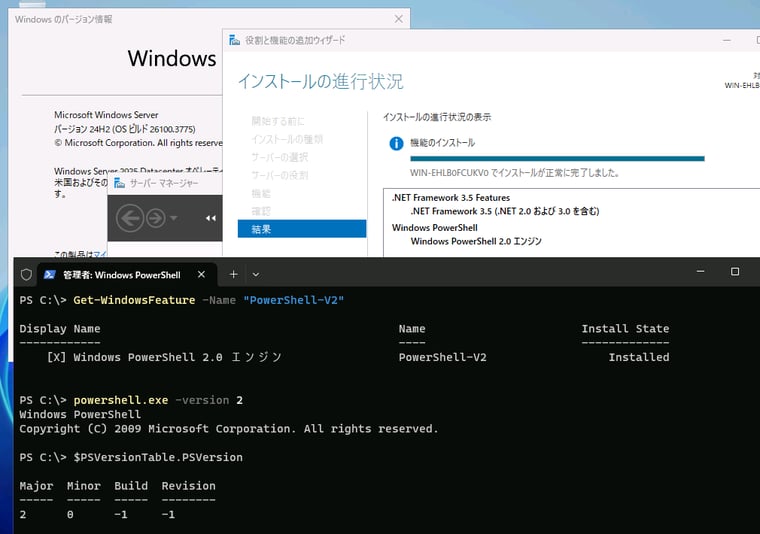
Task: Click the Installed state value
Action: tap(639, 357)
